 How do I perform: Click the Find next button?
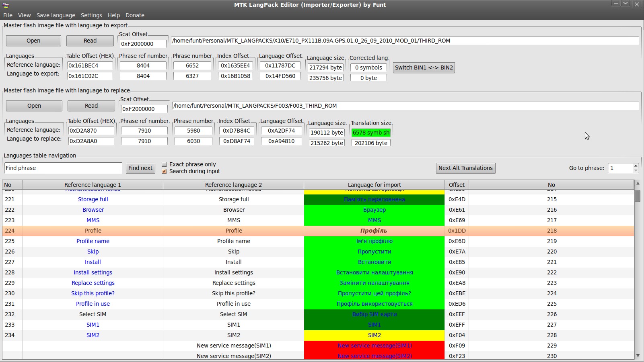click(x=140, y=168)
